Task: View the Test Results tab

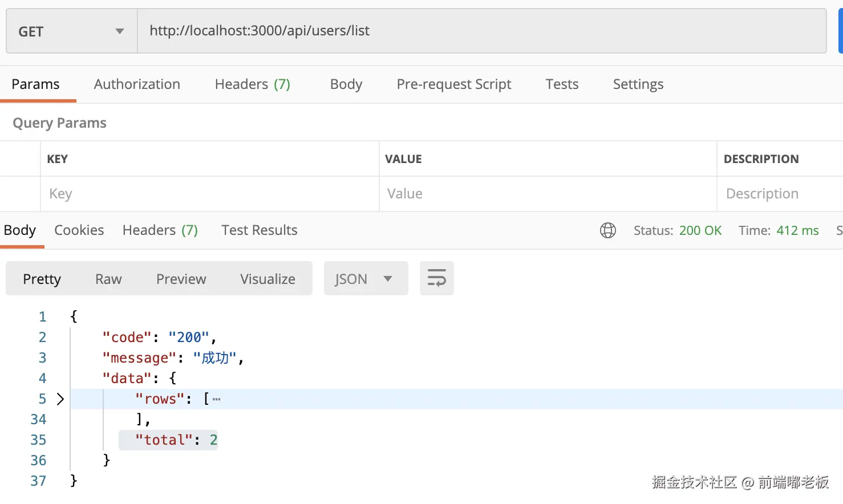Action: click(259, 230)
